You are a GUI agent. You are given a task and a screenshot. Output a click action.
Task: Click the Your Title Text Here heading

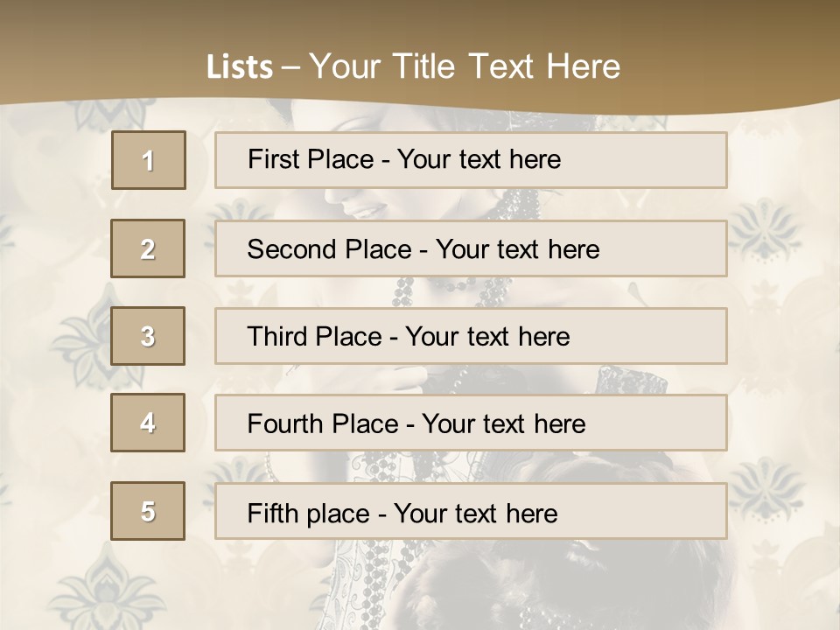tap(465, 66)
